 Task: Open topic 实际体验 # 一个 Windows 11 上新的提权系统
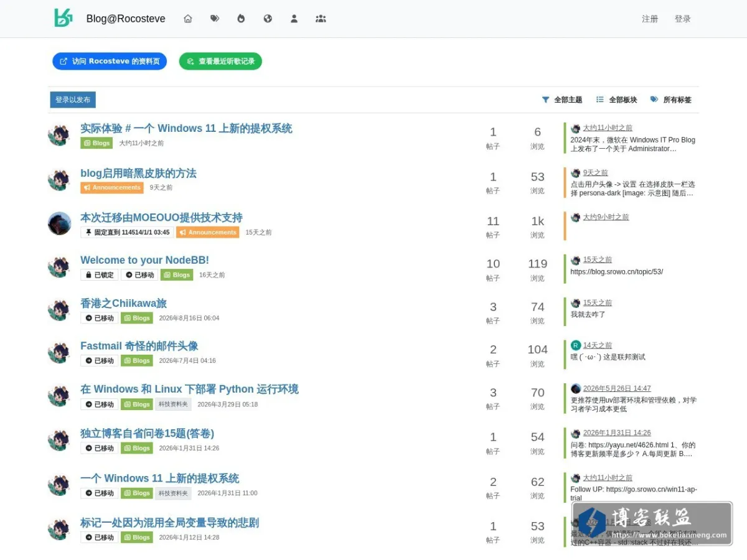click(x=186, y=128)
